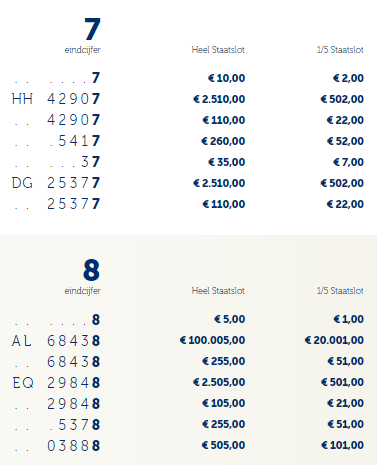Click the € 7,00 prize amount
Image resolution: width=377 pixels, height=465 pixels.
(x=348, y=162)
